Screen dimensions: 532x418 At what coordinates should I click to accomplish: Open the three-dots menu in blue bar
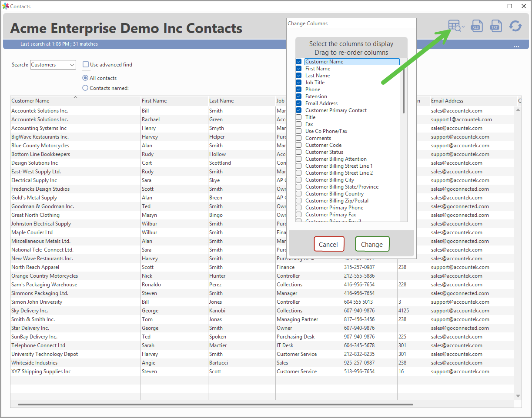[x=516, y=46]
